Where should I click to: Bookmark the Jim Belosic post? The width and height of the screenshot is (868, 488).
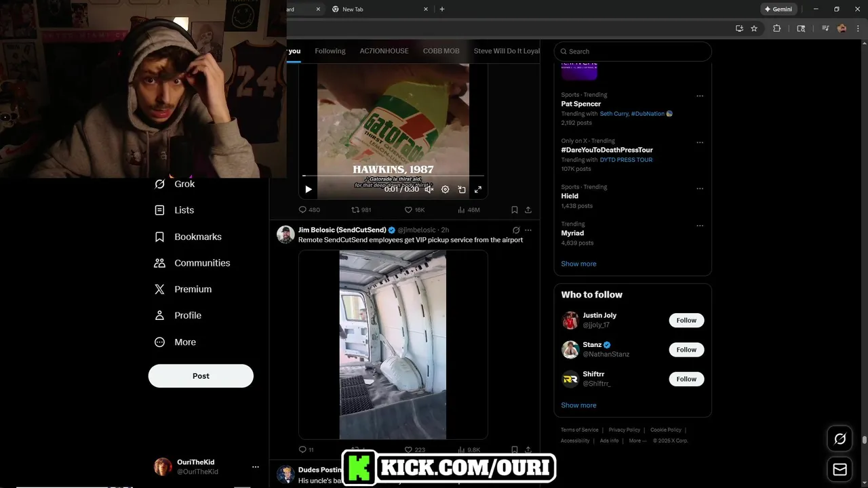tap(515, 449)
